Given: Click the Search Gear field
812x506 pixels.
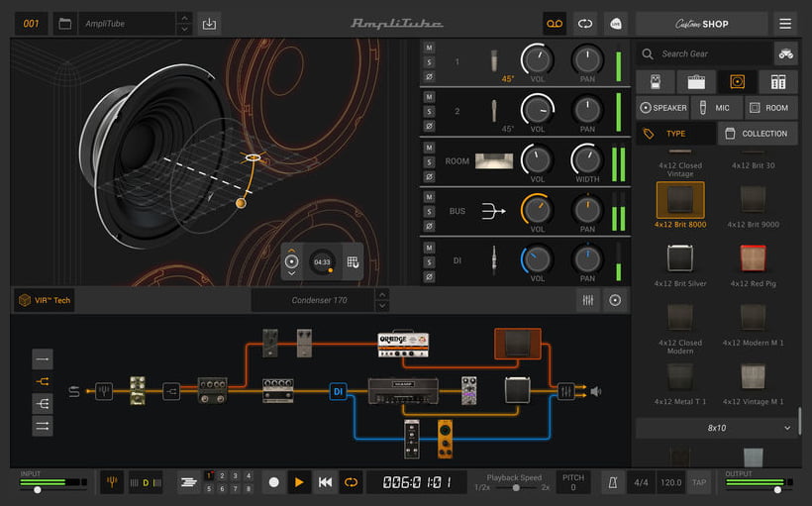Looking at the screenshot, I should click(704, 53).
